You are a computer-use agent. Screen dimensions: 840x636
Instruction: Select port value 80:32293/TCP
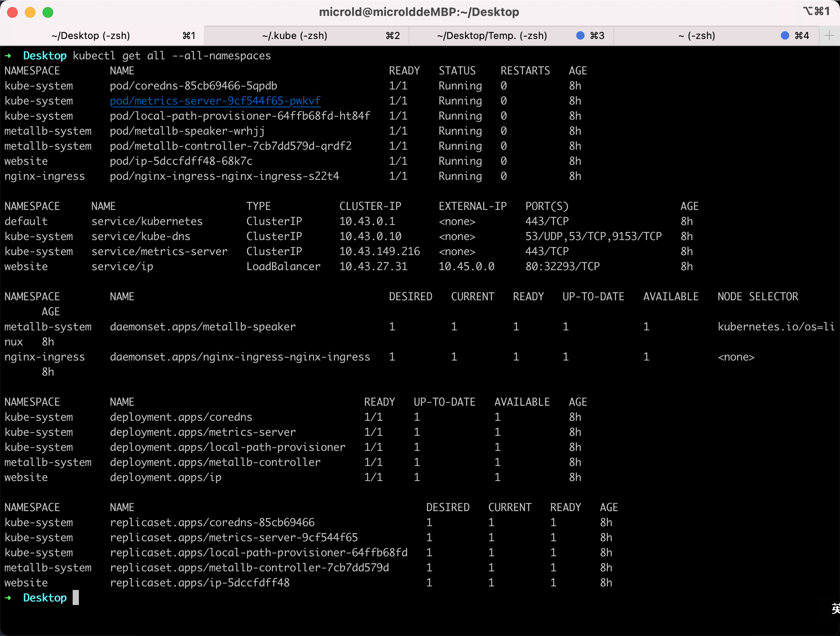point(563,267)
